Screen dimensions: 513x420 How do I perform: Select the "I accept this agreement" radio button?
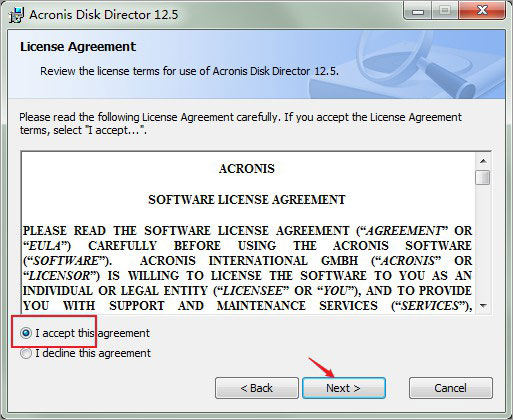pos(26,333)
